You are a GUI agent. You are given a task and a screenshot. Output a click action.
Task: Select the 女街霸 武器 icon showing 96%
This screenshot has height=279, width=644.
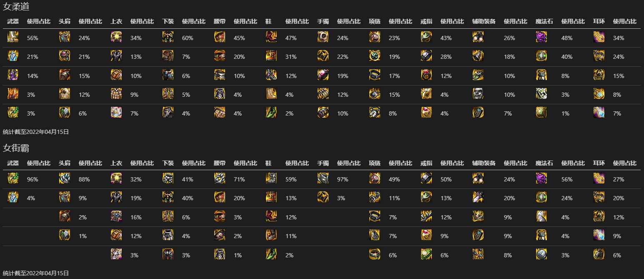click(x=13, y=178)
